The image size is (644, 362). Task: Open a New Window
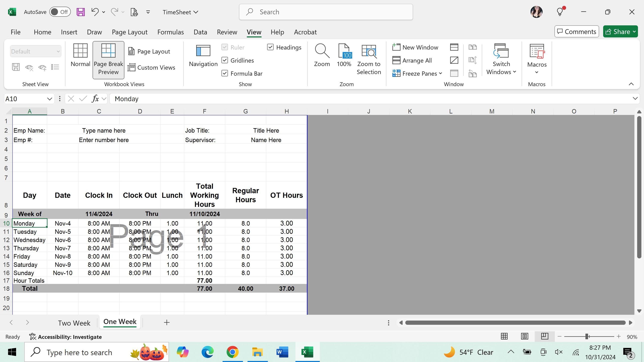pyautogui.click(x=415, y=47)
